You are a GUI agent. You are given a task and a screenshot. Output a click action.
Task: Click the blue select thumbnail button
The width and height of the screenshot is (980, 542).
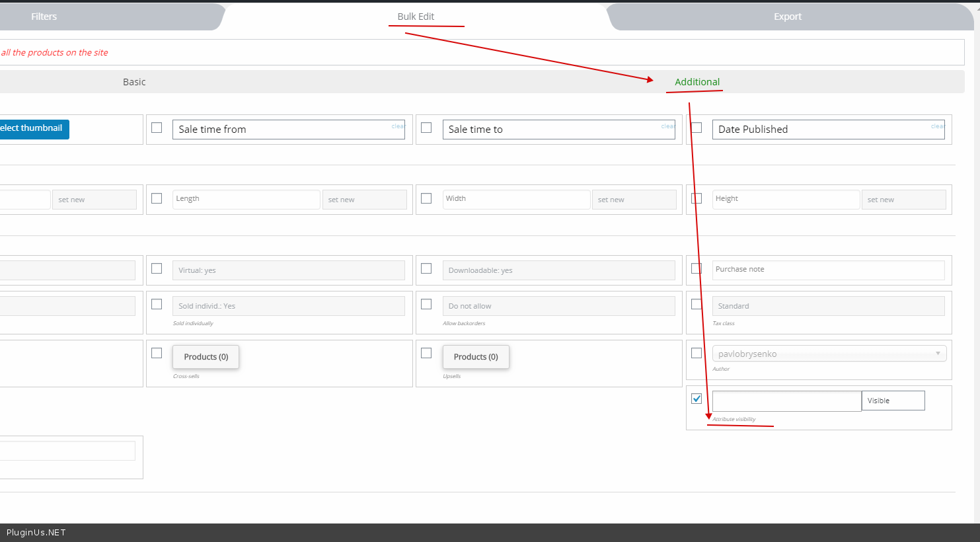32,128
